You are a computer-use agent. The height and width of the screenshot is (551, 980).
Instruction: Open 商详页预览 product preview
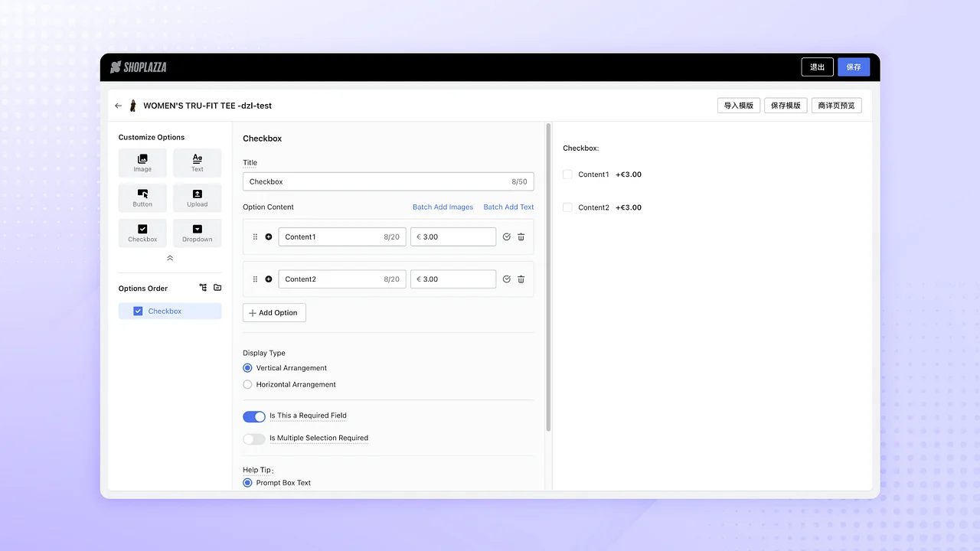click(836, 105)
